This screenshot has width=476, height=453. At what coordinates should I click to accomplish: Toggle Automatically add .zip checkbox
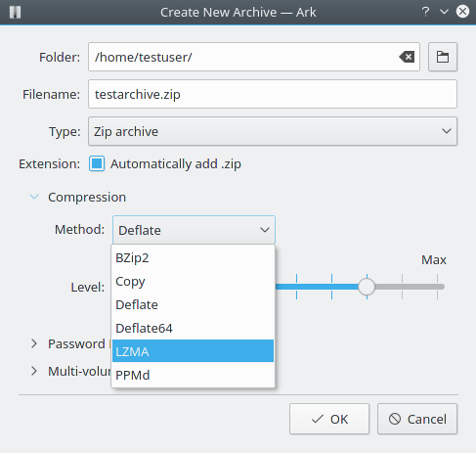[97, 163]
